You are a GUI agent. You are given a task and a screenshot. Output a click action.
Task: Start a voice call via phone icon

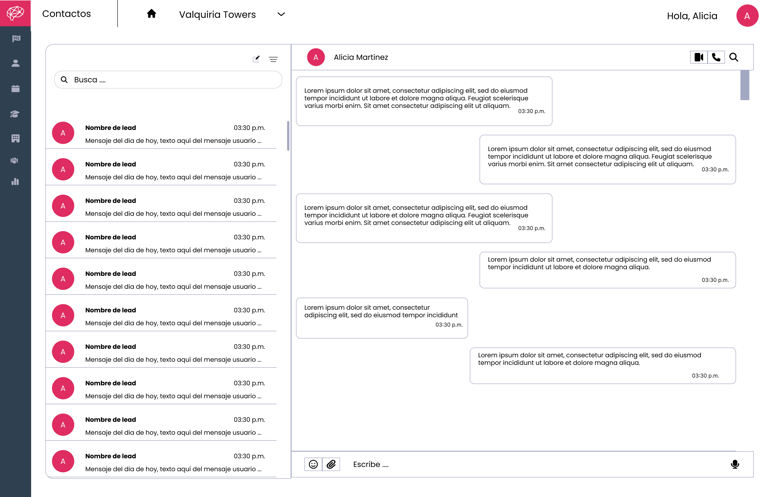tap(716, 57)
